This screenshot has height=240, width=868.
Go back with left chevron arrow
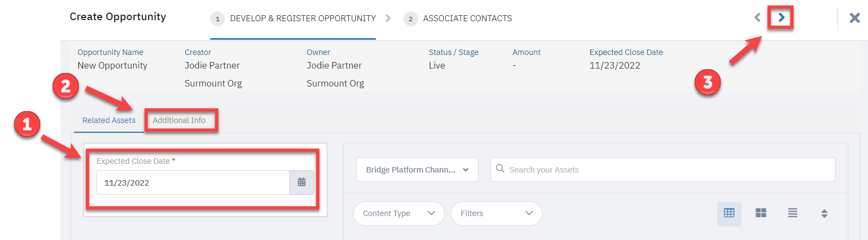(x=758, y=17)
